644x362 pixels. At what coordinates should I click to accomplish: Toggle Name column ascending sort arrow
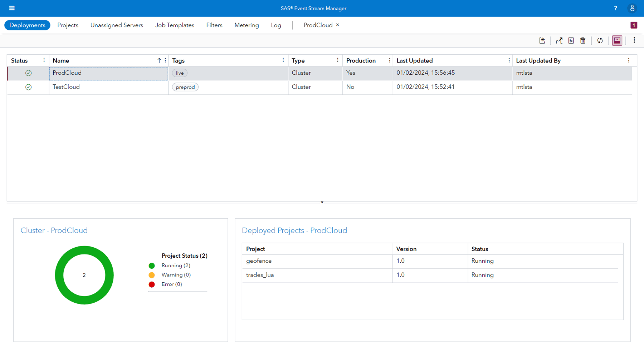pyautogui.click(x=159, y=60)
